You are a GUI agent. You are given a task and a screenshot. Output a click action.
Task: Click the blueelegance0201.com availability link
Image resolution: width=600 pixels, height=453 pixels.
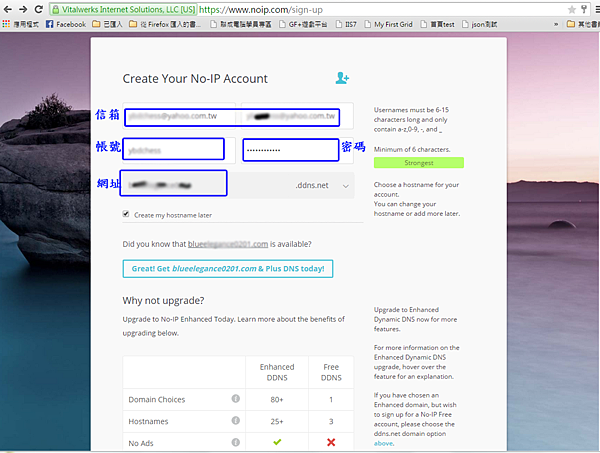[x=228, y=244]
